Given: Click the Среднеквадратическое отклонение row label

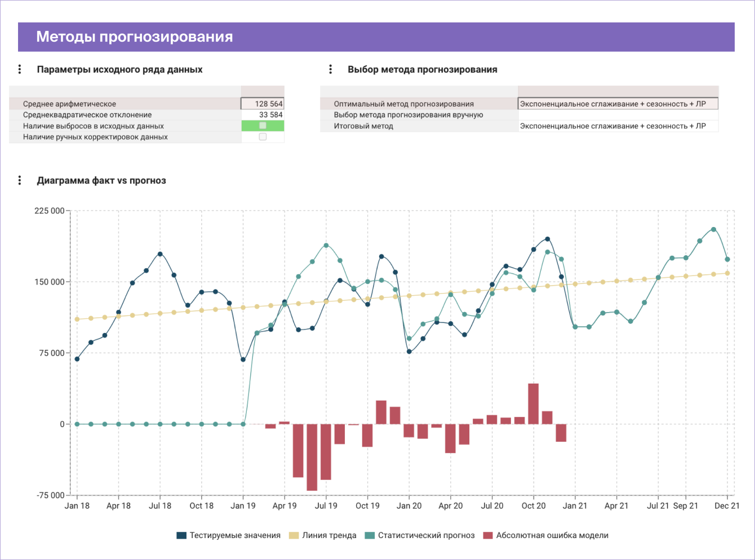Looking at the screenshot, I should click(x=87, y=115).
